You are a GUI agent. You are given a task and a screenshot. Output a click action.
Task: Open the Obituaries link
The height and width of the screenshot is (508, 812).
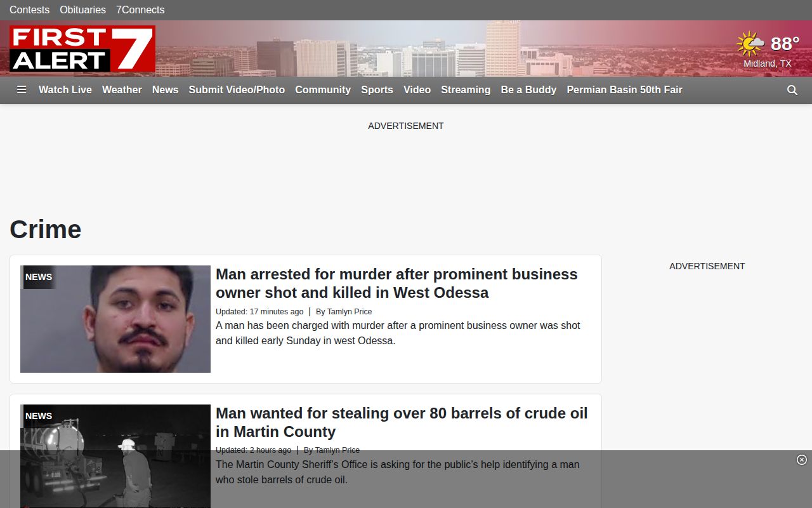tap(82, 10)
